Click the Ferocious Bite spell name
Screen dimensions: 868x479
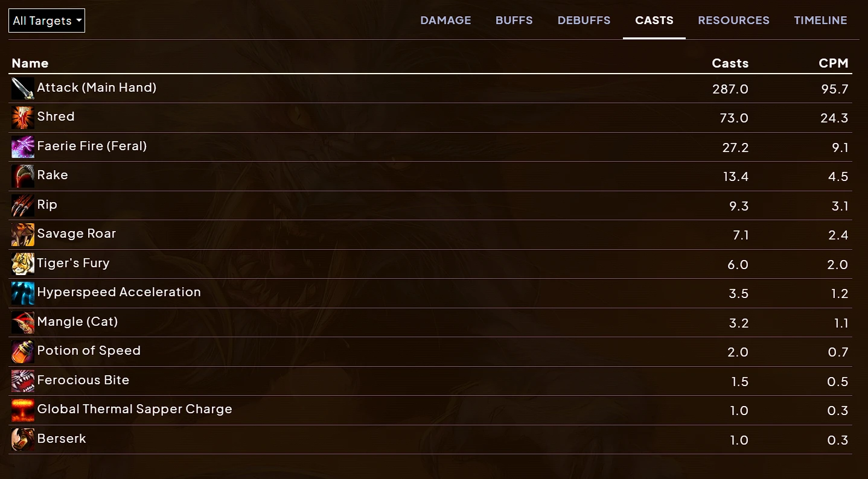click(x=83, y=380)
